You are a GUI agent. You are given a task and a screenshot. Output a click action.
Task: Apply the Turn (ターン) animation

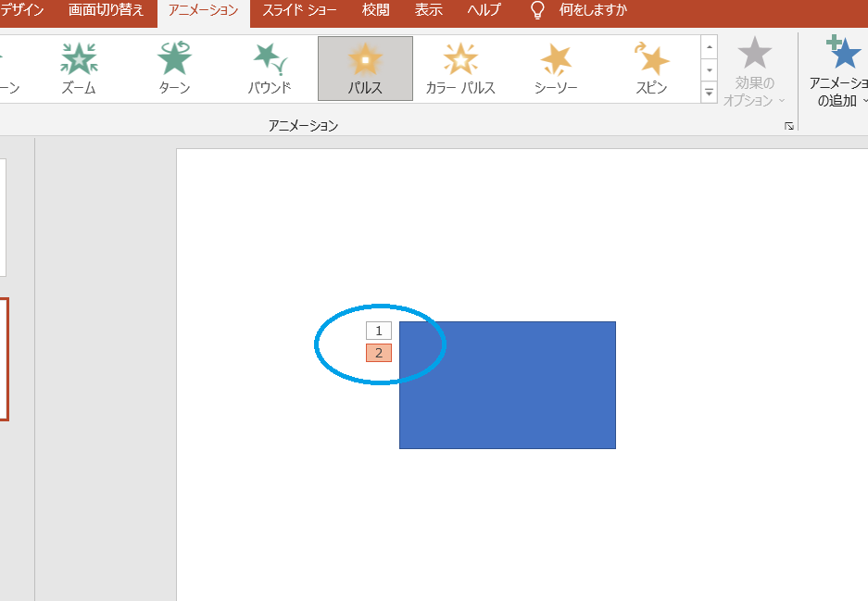pos(174,69)
